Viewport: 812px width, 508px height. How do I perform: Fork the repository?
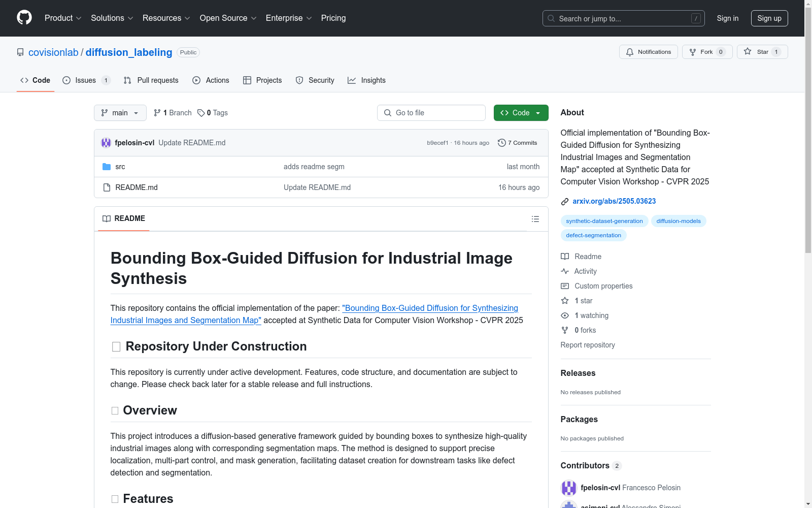coord(706,52)
